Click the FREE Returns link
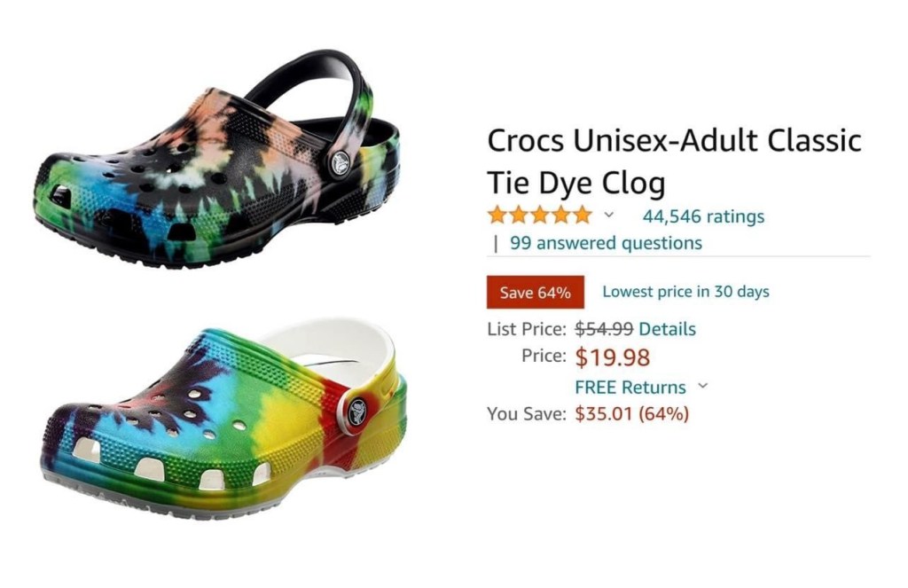Viewport: 908px width, 588px height. click(x=630, y=387)
